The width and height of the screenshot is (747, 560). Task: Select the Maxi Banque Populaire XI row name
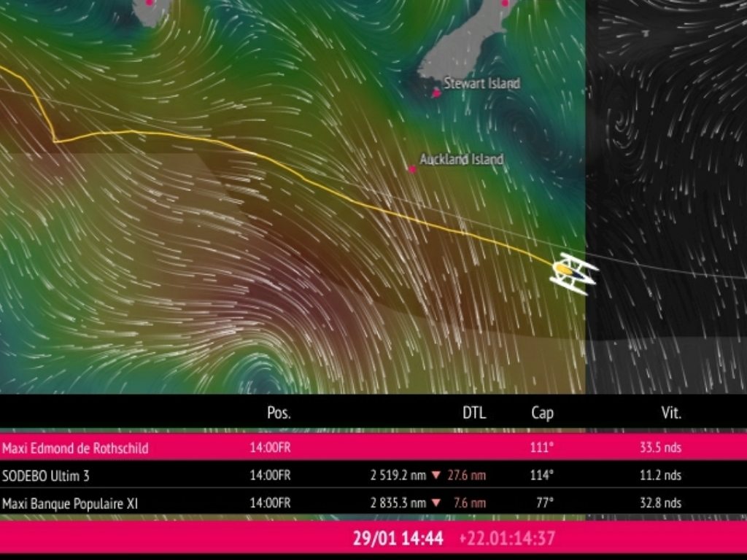(70, 503)
